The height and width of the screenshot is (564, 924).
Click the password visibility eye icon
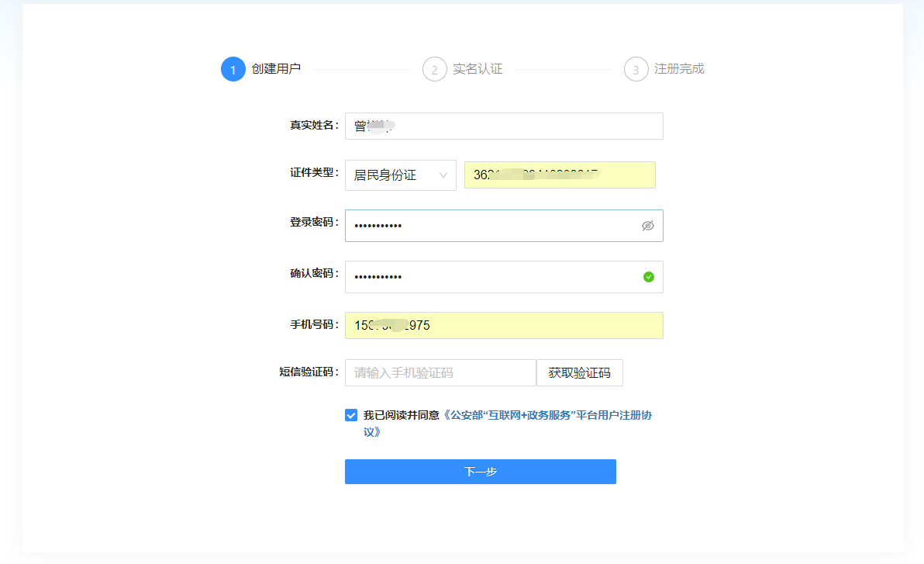click(647, 225)
